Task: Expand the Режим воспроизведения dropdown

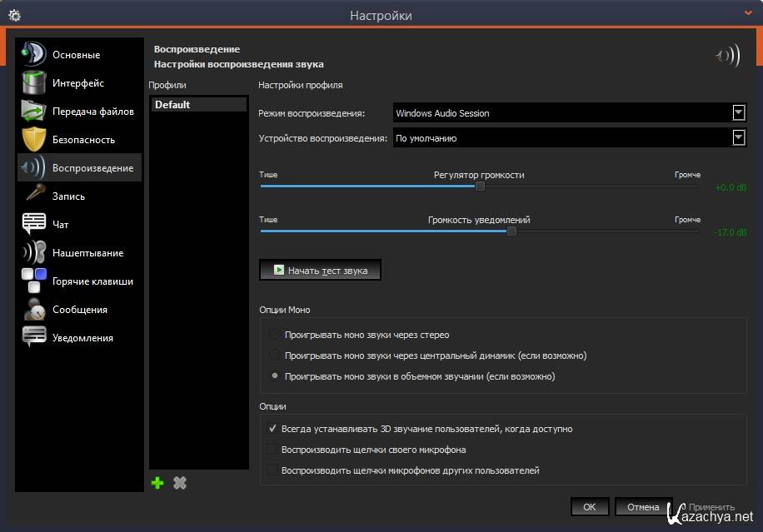Action: [x=738, y=113]
